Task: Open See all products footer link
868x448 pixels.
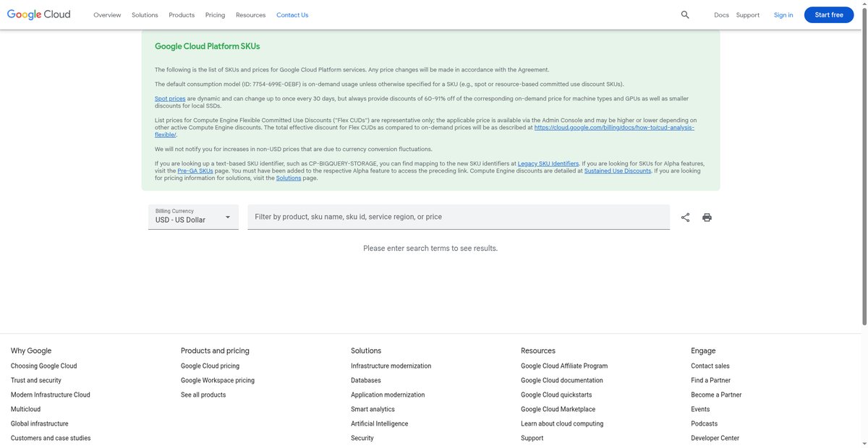Action: click(203, 395)
